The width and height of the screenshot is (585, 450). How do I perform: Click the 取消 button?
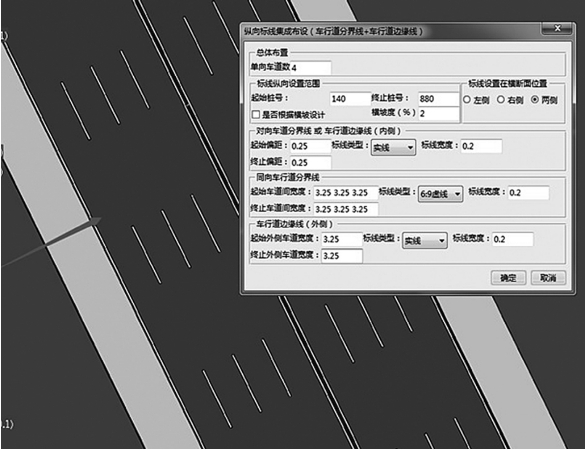point(548,278)
